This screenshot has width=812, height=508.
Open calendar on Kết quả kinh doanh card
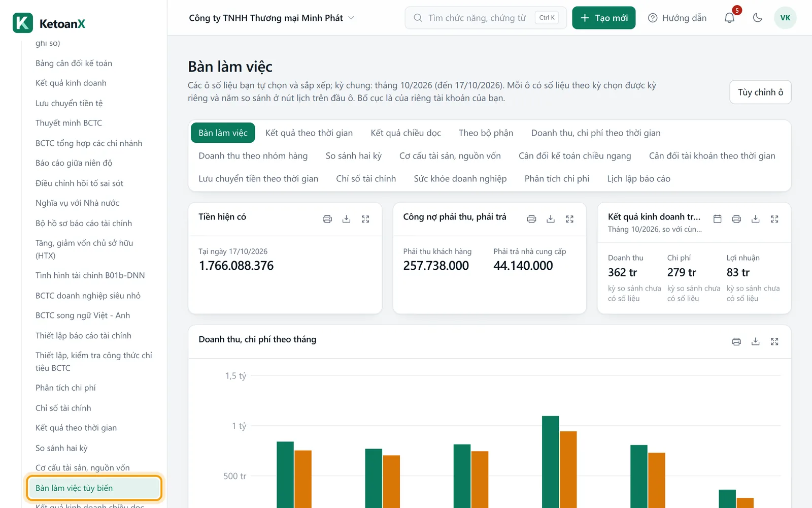(718, 219)
